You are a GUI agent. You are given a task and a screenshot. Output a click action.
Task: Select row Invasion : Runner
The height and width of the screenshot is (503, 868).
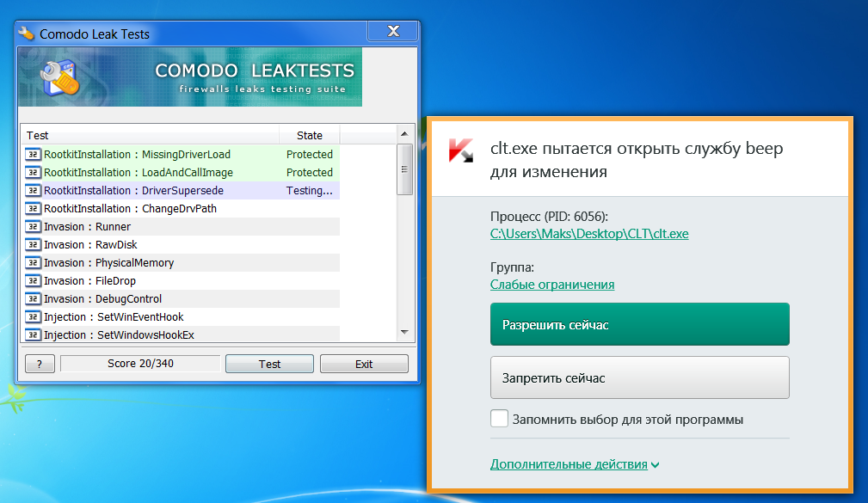pos(181,227)
